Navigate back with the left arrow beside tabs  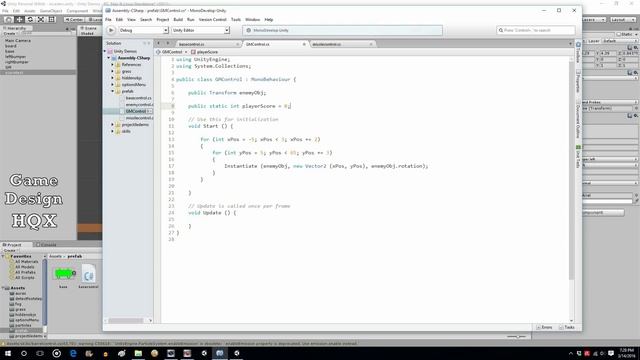coord(159,43)
